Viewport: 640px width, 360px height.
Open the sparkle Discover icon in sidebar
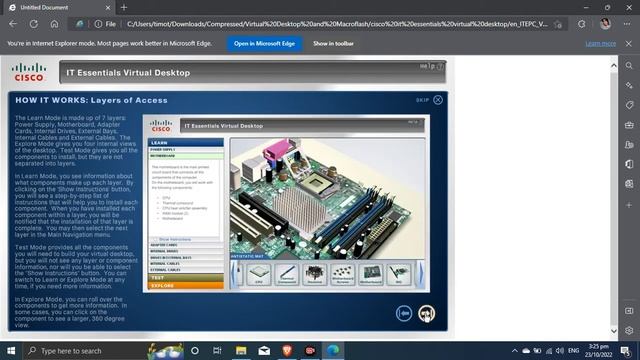pos(629,85)
